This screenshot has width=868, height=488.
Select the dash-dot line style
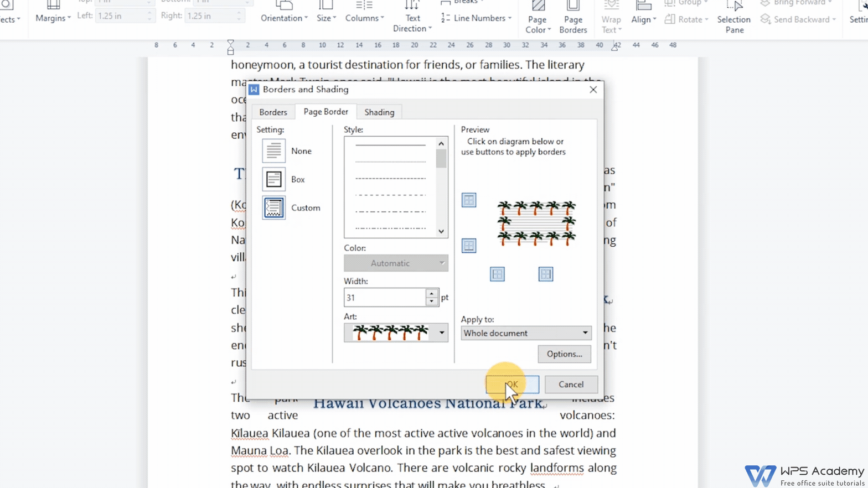coord(390,211)
